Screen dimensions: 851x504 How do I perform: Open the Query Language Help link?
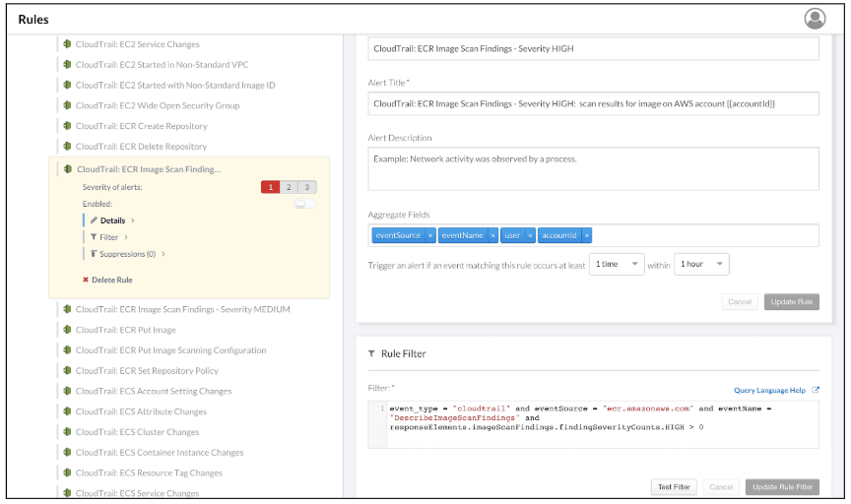click(769, 390)
